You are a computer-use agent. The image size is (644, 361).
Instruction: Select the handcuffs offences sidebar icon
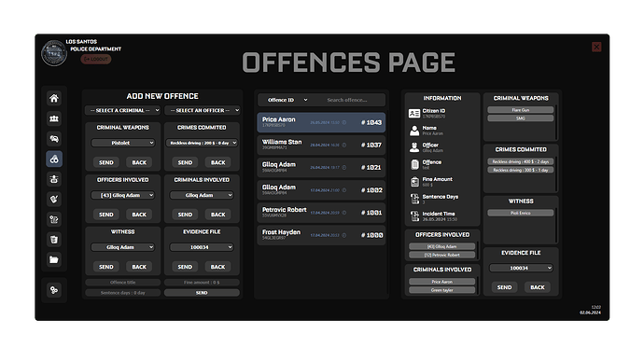54,159
